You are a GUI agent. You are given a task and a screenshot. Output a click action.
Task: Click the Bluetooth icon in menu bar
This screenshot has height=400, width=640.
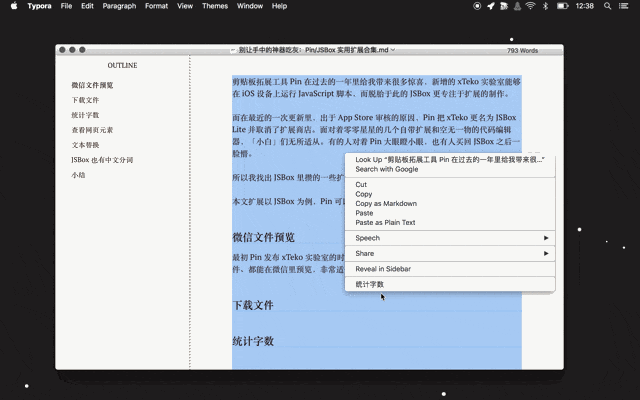(545, 6)
